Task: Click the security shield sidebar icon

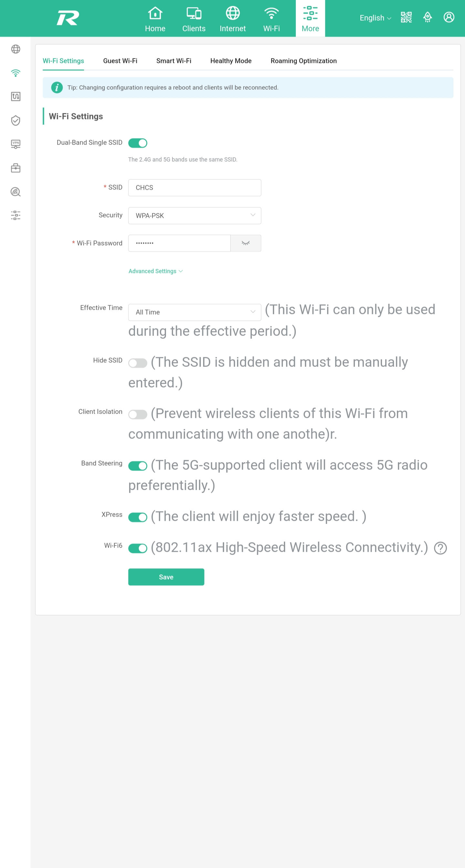Action: pos(15,120)
